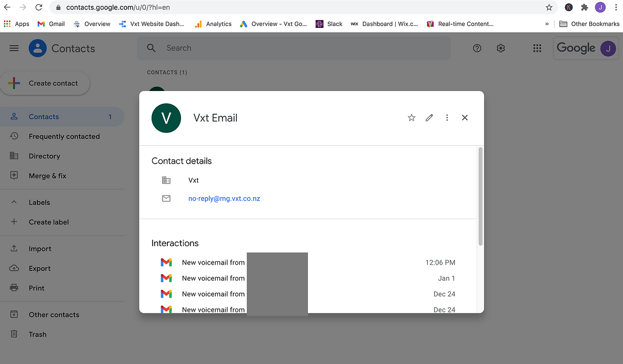Open the Settings gear menu
This screenshot has height=364, width=623.
click(x=500, y=48)
